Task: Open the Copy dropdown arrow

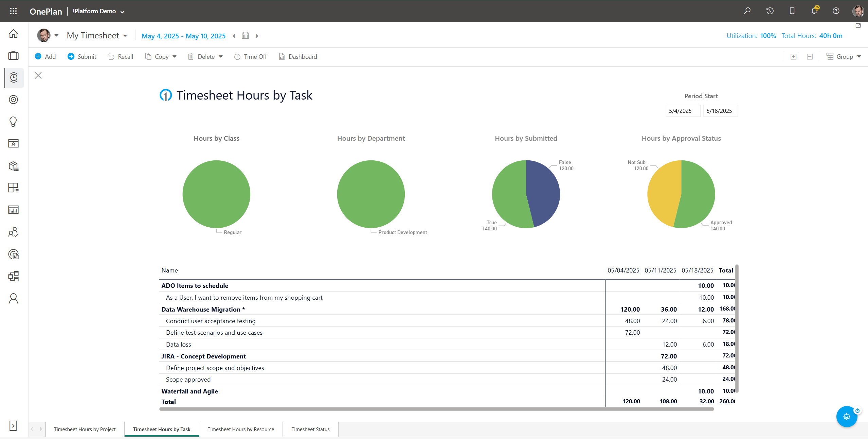Action: pos(174,56)
